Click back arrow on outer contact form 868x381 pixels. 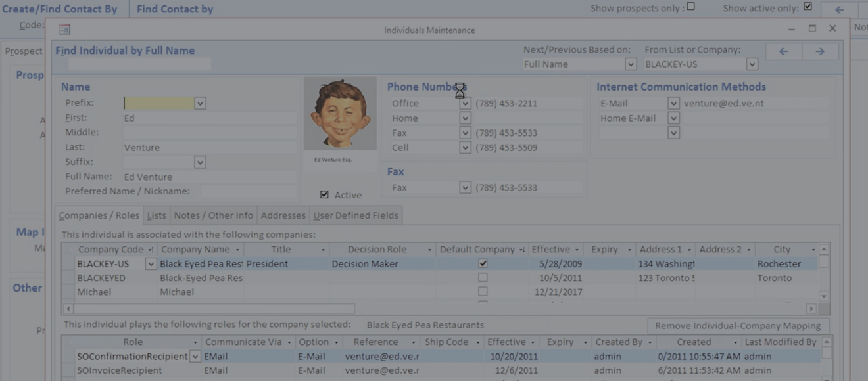pos(840,9)
